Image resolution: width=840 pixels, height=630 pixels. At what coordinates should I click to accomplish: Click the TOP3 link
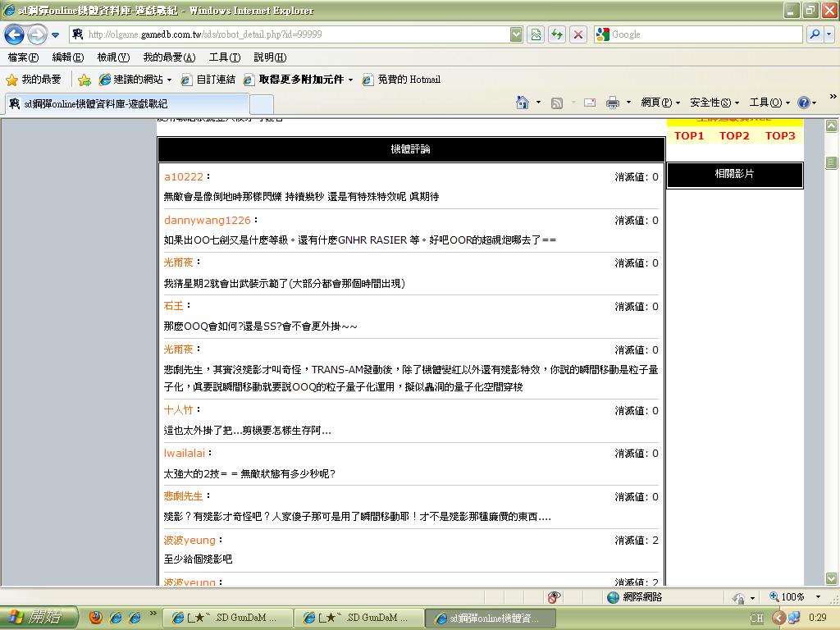coord(780,136)
